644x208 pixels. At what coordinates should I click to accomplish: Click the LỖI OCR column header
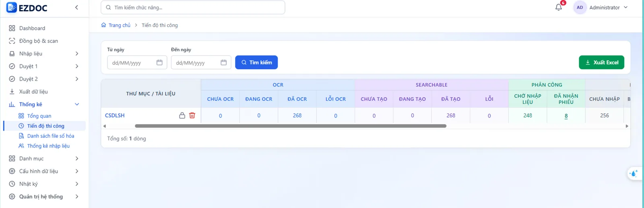336,99
